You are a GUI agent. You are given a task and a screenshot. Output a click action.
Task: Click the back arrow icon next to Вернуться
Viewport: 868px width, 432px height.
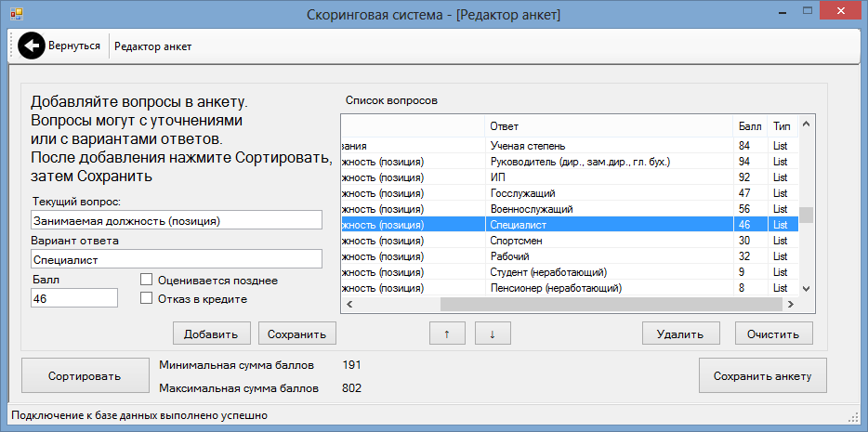pos(32,46)
